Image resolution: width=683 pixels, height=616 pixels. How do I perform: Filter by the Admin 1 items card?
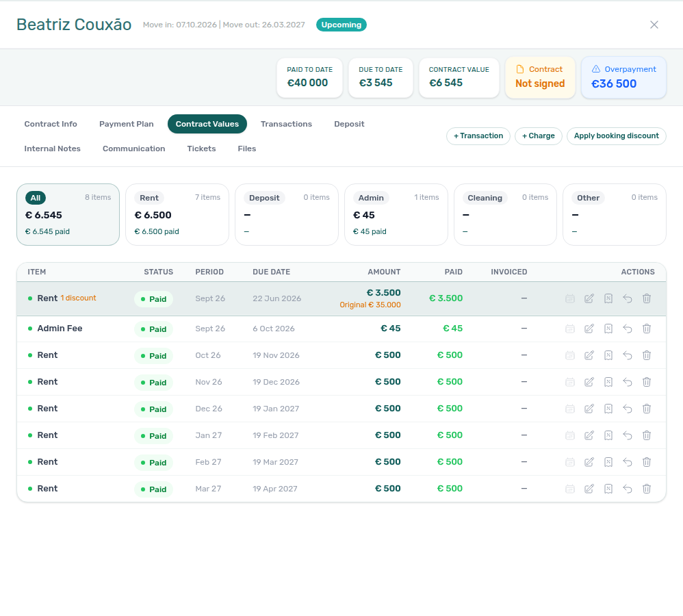(396, 214)
